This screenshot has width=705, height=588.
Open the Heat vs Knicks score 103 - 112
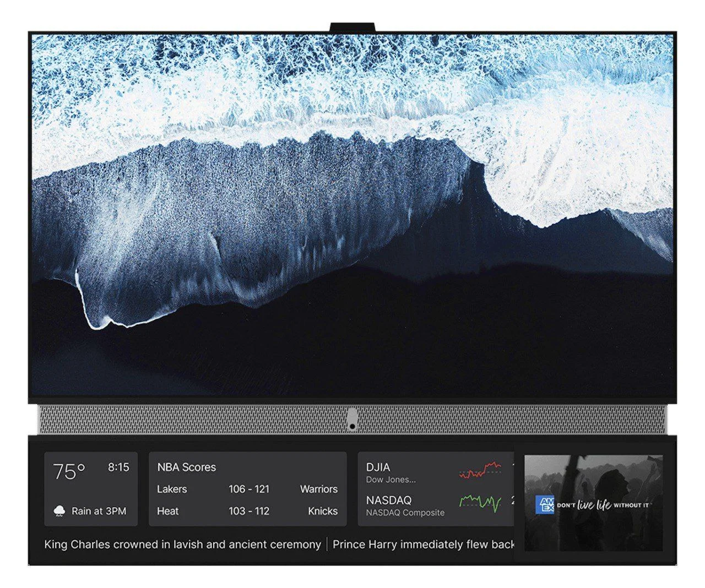click(249, 511)
